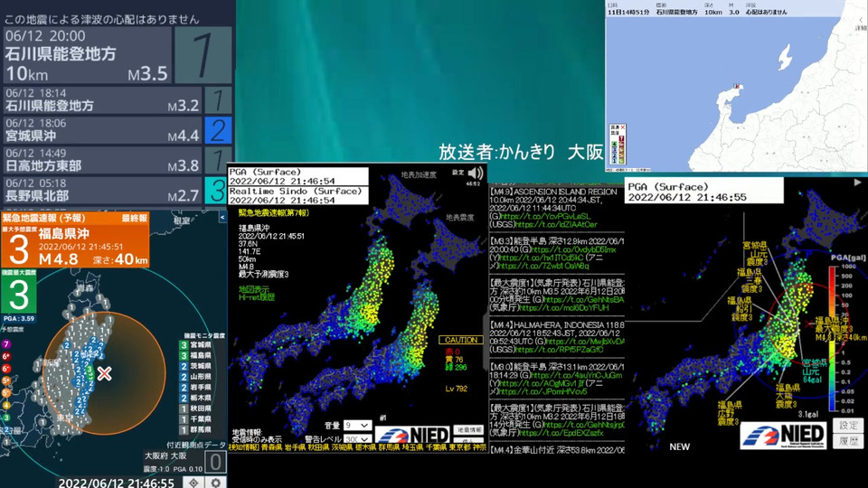Click the 秋田県 intensity 1 row
This screenshot has height=488, width=868.
click(195, 408)
